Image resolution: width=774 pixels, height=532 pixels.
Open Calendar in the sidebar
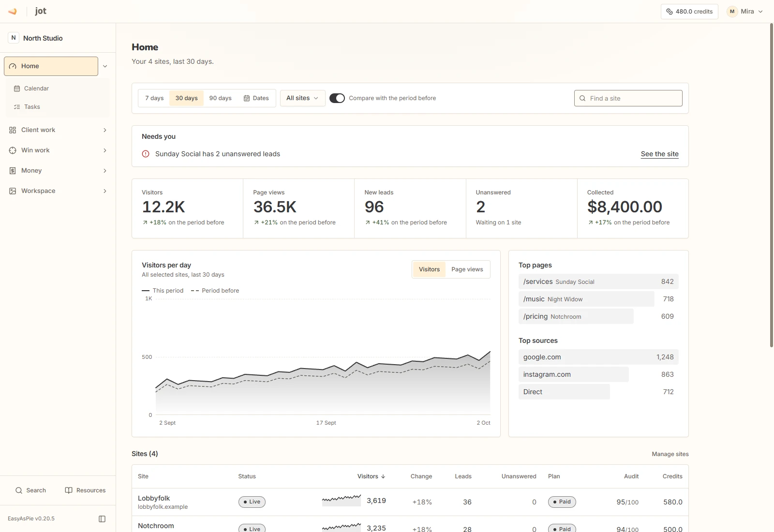point(58,89)
